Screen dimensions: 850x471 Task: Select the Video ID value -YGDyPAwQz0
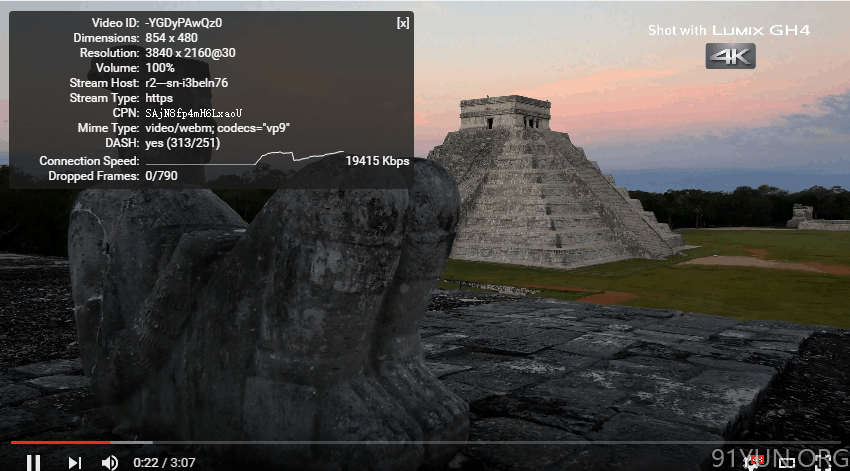click(184, 23)
